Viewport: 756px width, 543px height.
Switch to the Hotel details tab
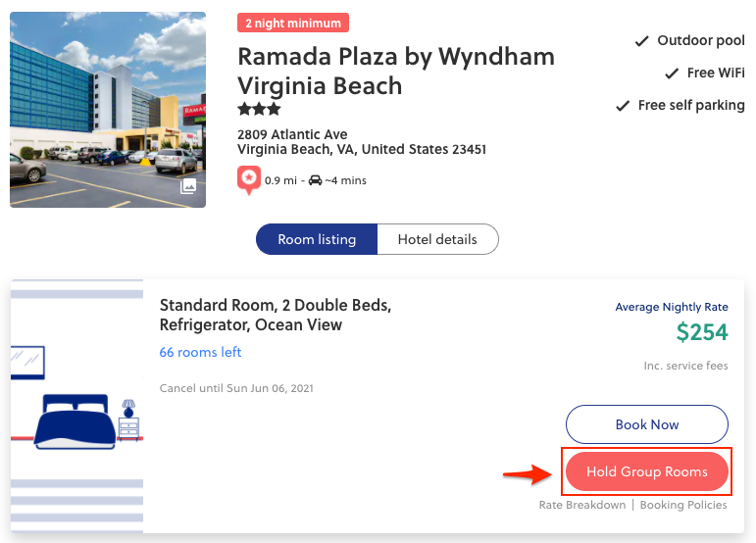coord(437,239)
